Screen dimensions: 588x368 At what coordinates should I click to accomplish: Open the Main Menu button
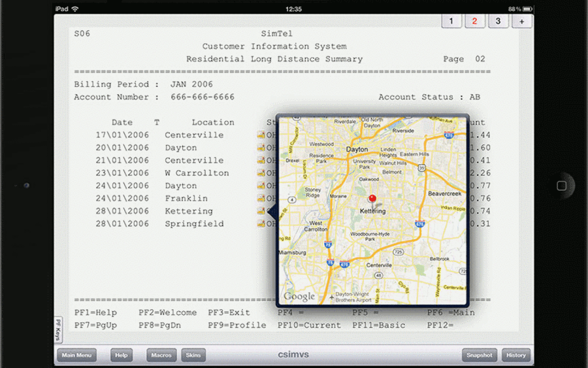(x=76, y=355)
